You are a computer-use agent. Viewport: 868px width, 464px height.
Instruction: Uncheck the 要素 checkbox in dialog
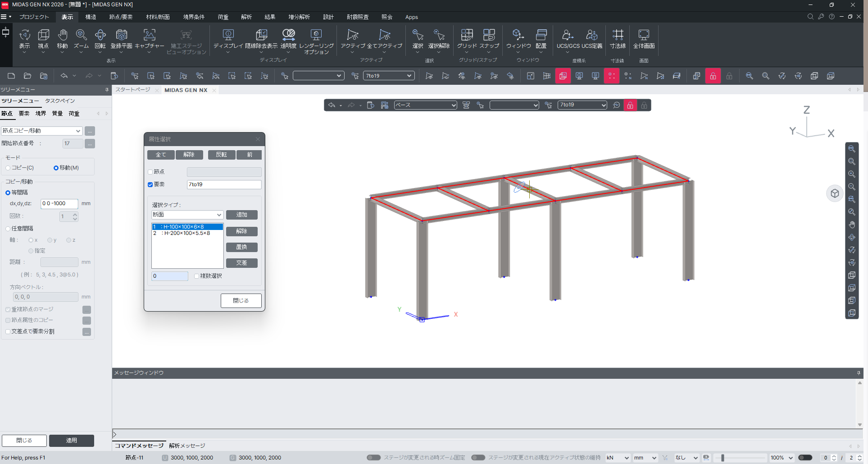[x=150, y=184]
